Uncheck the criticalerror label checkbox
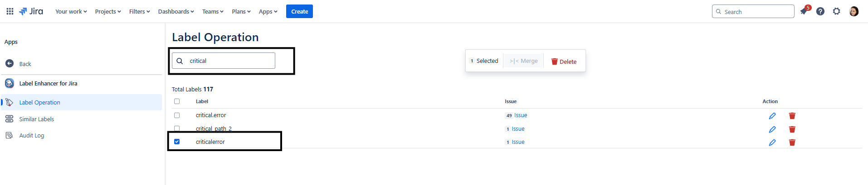 [177, 142]
